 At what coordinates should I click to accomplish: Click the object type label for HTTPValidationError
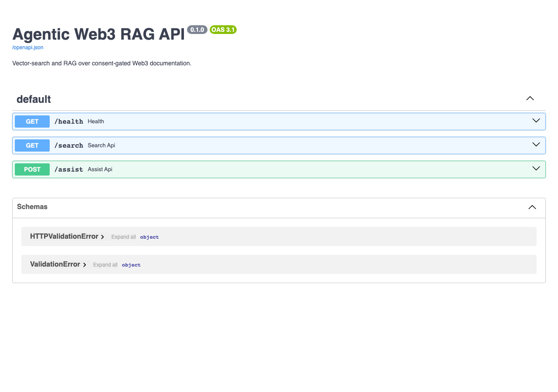[x=150, y=237]
